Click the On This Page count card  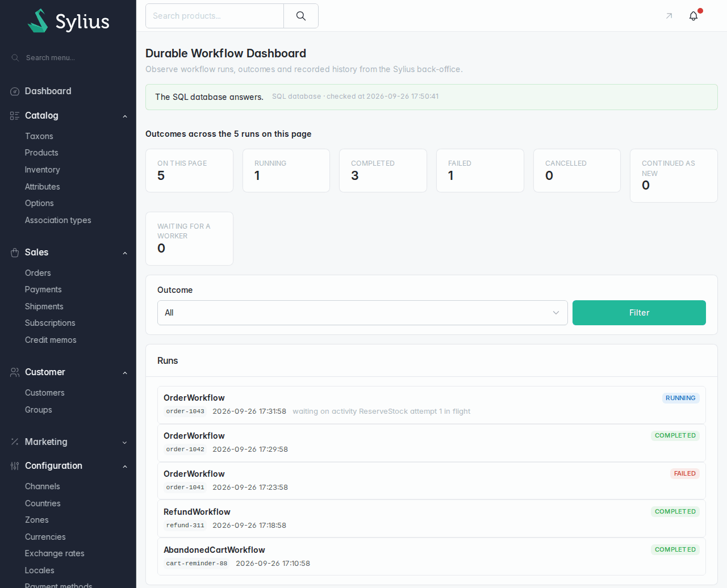click(x=189, y=170)
